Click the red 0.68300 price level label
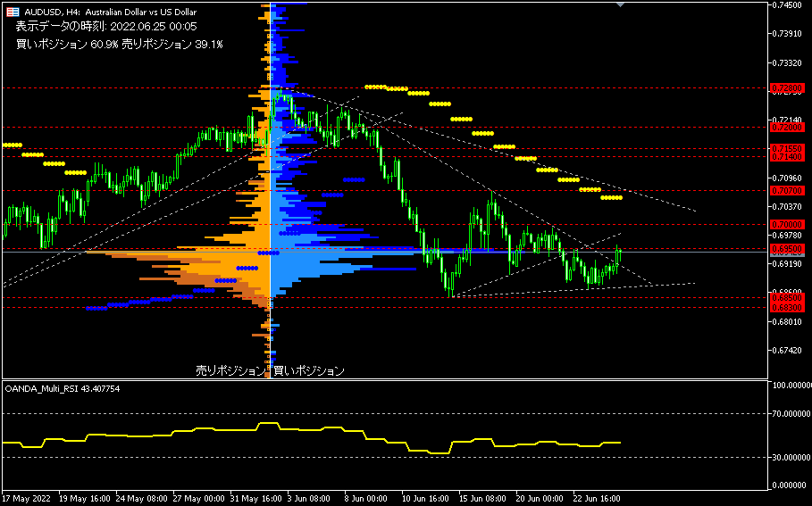Viewport: 812px width, 506px height. [787, 308]
